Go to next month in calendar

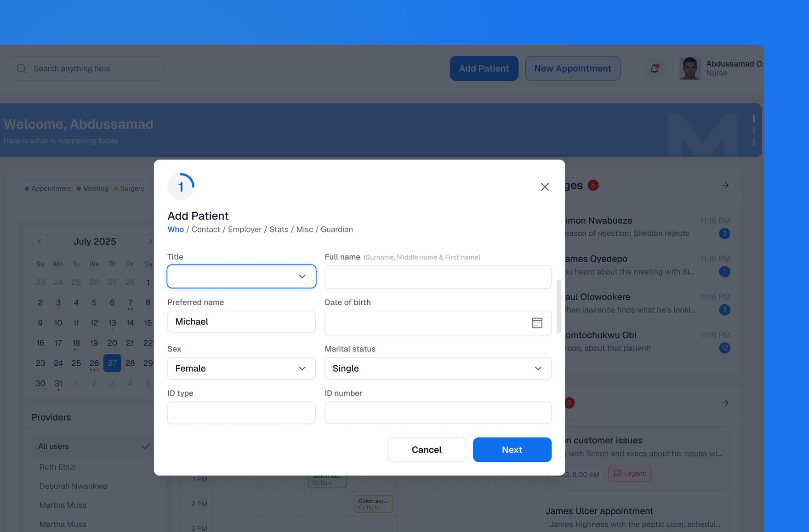point(149,242)
